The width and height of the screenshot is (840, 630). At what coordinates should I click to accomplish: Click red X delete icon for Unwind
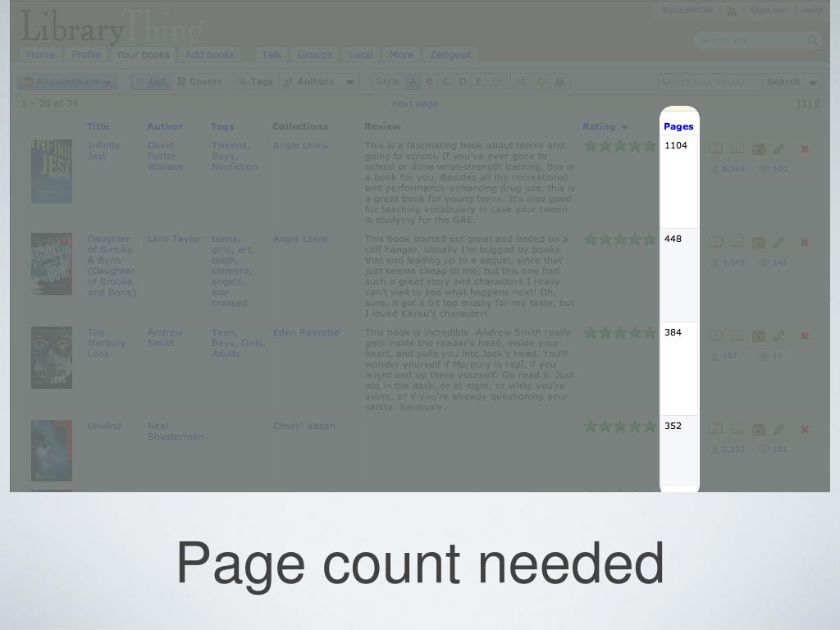pos(805,429)
